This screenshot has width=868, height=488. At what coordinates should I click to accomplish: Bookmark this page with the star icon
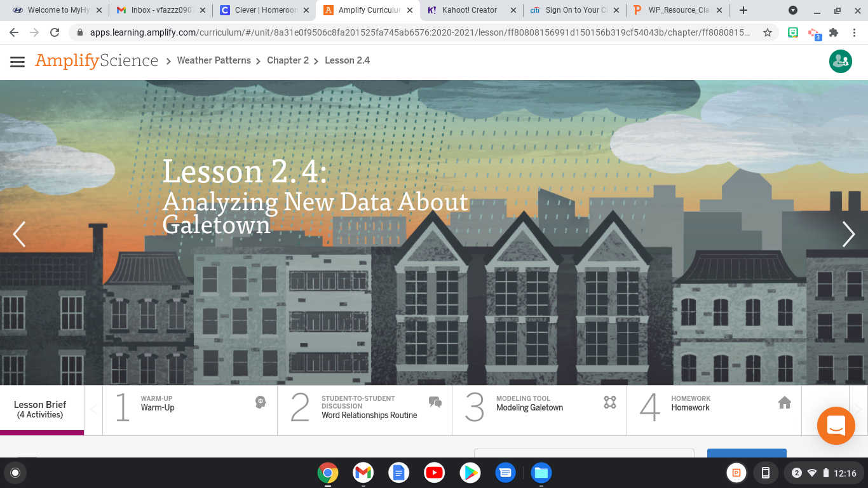(767, 33)
